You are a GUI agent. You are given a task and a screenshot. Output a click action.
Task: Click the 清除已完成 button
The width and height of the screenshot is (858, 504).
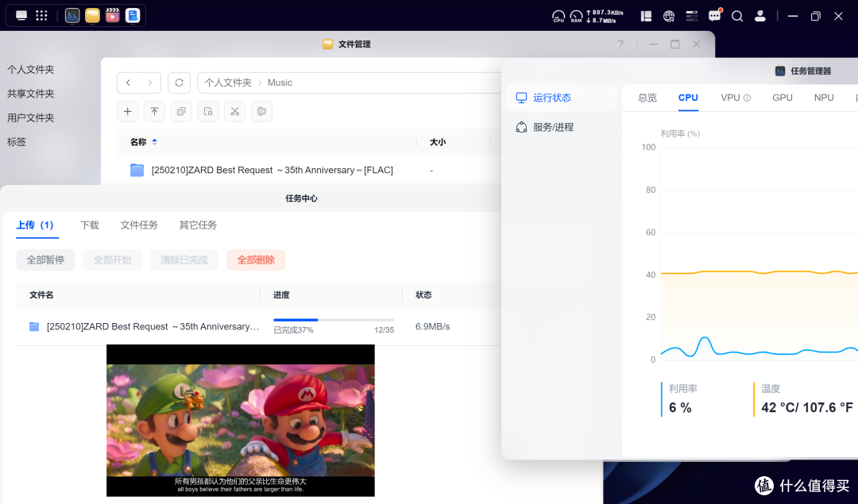tap(184, 260)
